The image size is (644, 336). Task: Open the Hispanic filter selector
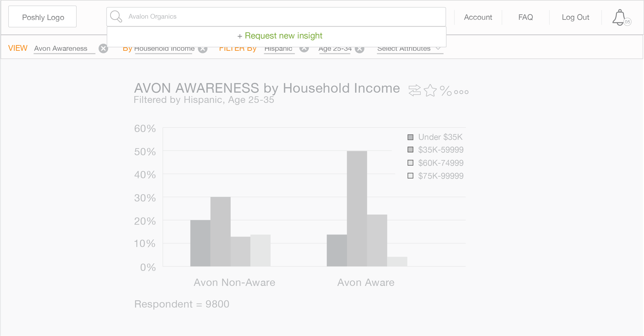(279, 49)
